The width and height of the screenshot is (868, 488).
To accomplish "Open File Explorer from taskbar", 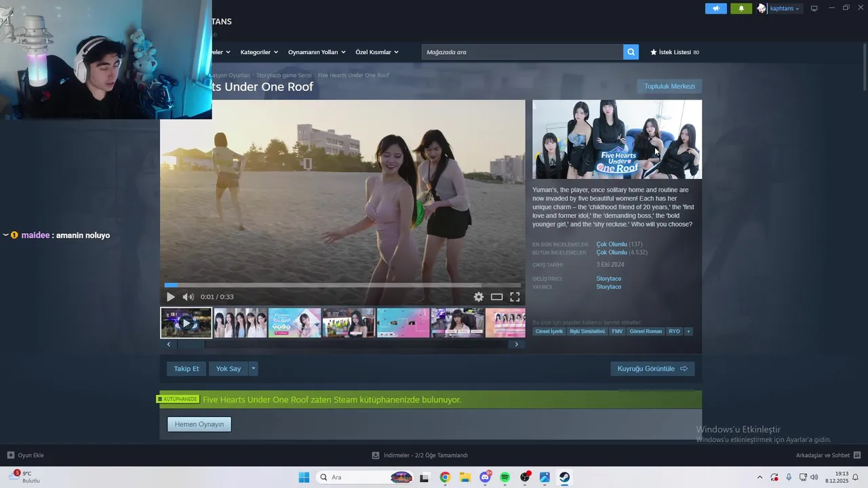I will coord(465,477).
